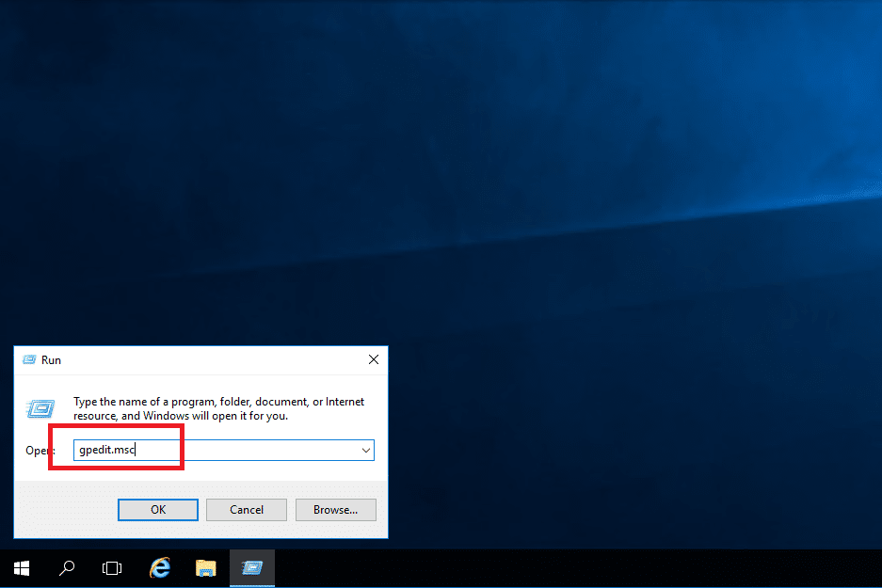Open the Windows Start menu
The image size is (882, 588).
click(x=22, y=568)
